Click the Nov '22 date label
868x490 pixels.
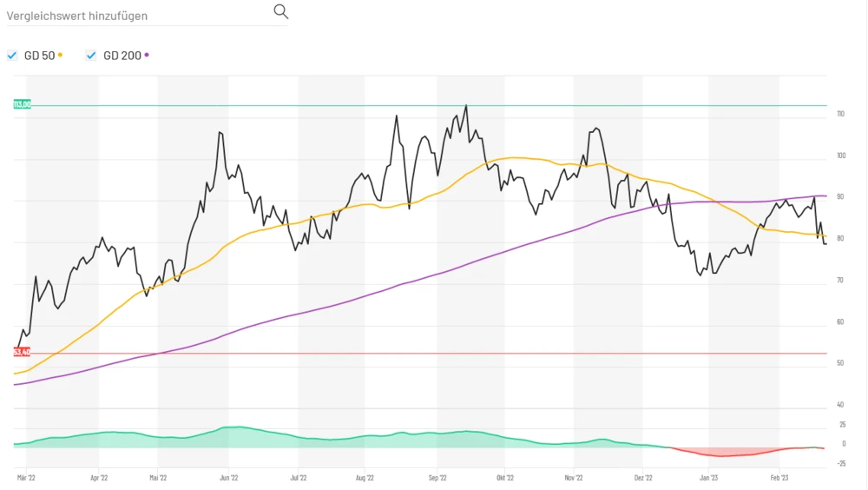[574, 477]
